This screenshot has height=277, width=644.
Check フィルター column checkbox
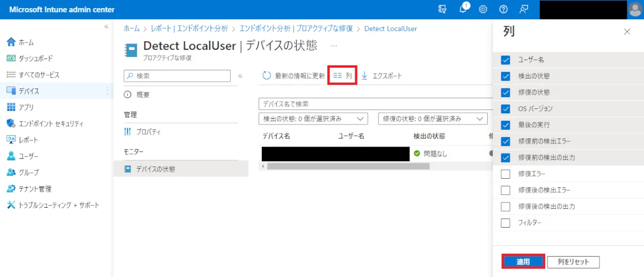pyautogui.click(x=505, y=223)
